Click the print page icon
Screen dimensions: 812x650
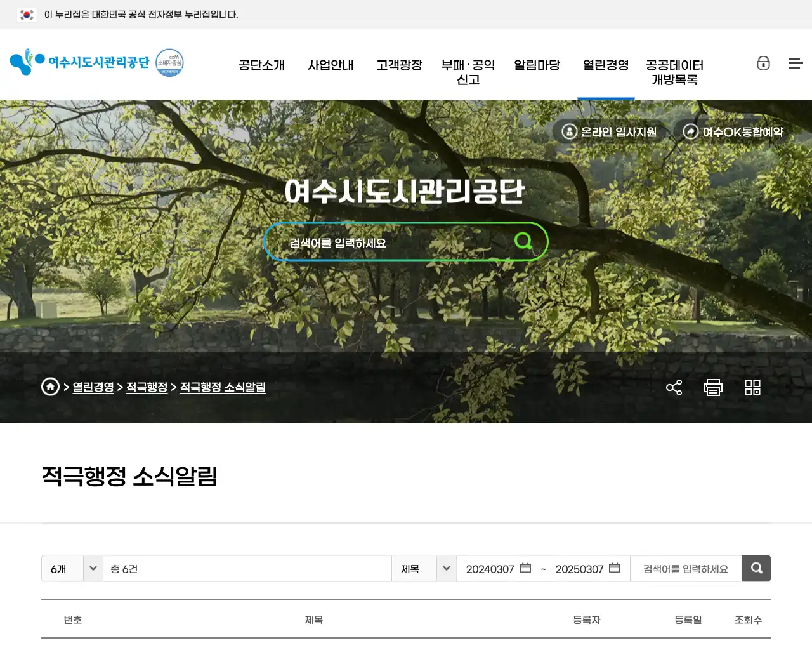coord(713,387)
